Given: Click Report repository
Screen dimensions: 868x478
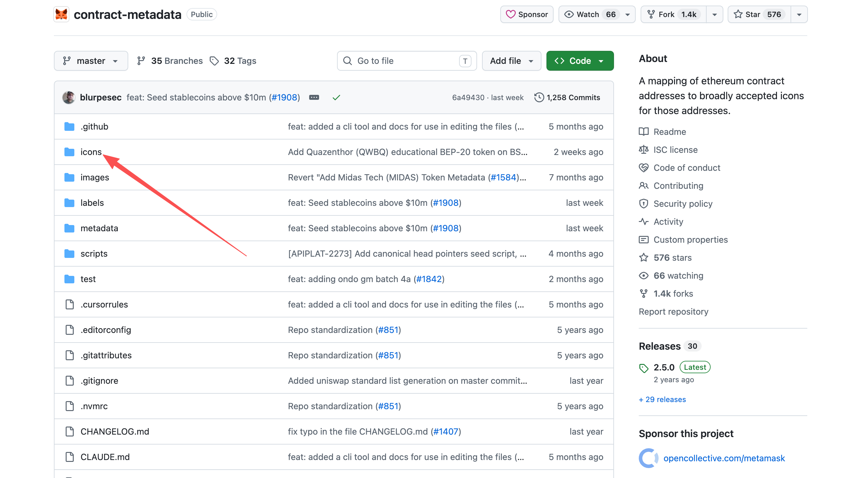Looking at the screenshot, I should tap(673, 312).
